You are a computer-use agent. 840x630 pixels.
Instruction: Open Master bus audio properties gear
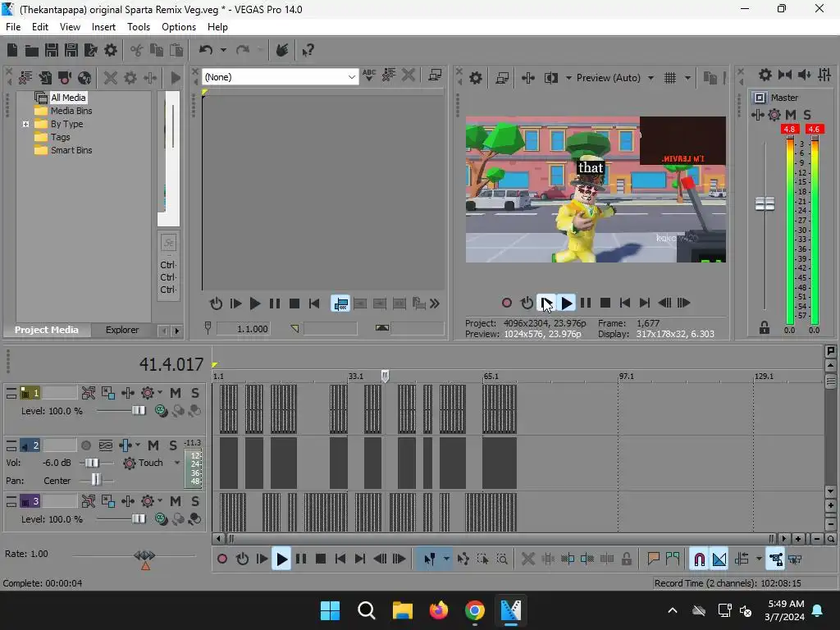pos(765,75)
